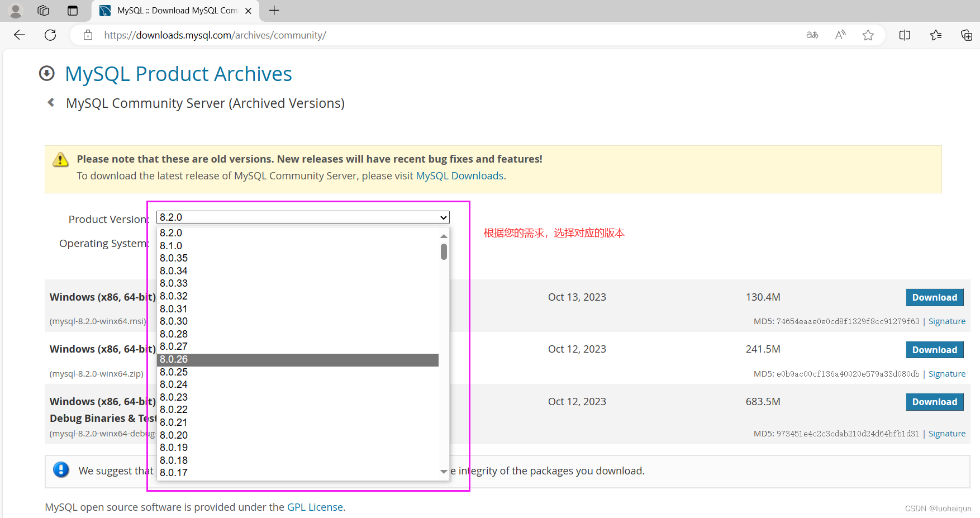Open the GPL License link
This screenshot has height=518, width=980.
pos(315,507)
